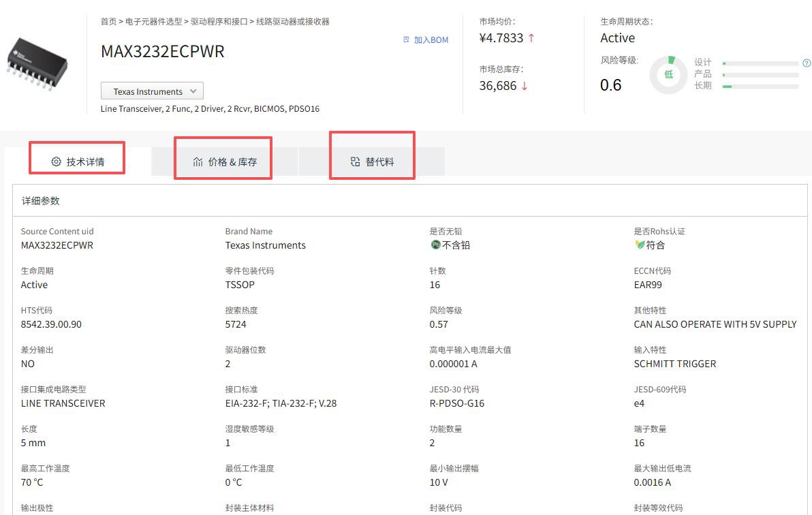Image resolution: width=812 pixels, height=515 pixels.
Task: Click the Line Transceiver description line
Action: coord(210,109)
